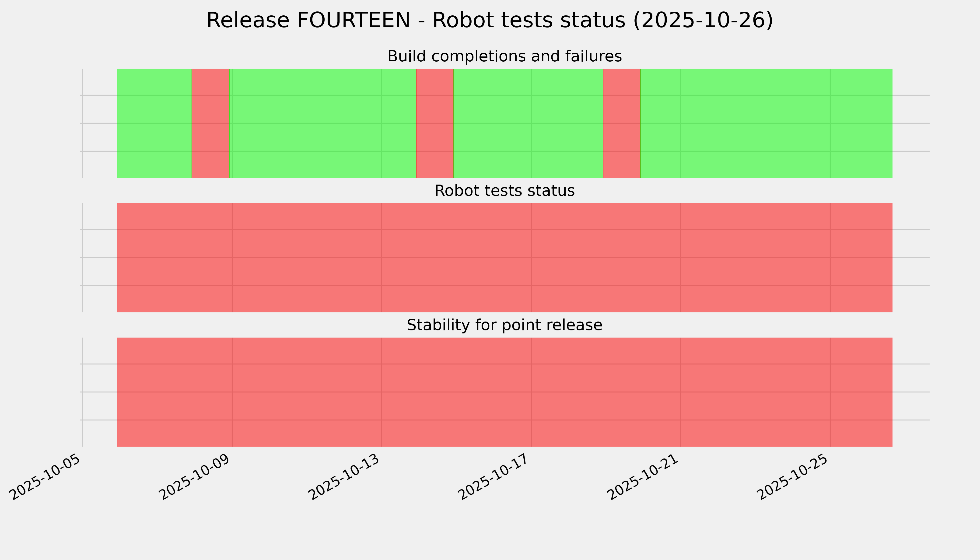Click the "Robot tests status" subplot heading
980x560 pixels.
point(504,191)
